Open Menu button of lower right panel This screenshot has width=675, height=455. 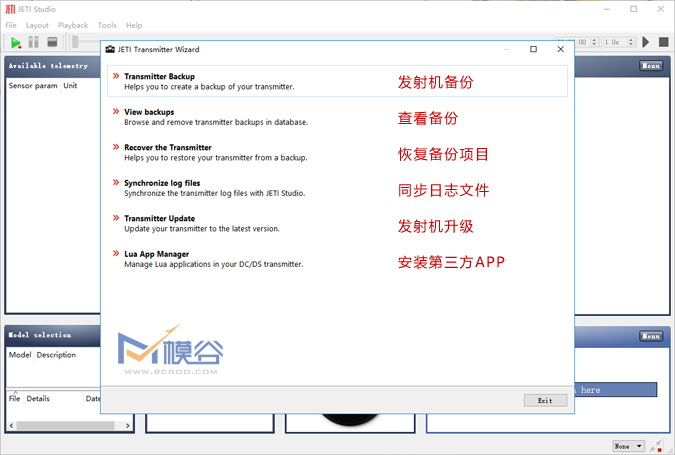[650, 336]
